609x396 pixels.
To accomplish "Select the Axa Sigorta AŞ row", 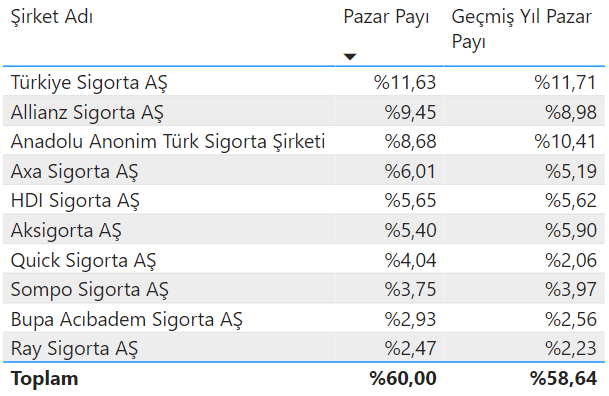I will click(304, 171).
